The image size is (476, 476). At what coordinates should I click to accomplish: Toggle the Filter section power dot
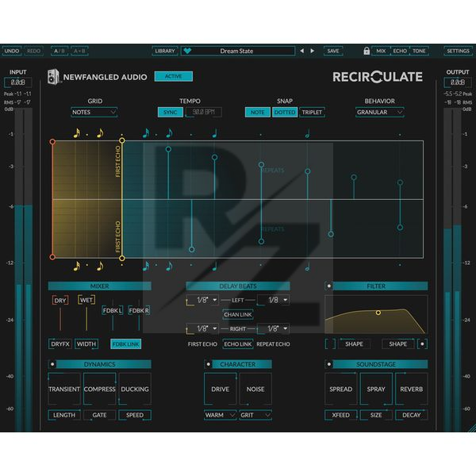[328, 286]
